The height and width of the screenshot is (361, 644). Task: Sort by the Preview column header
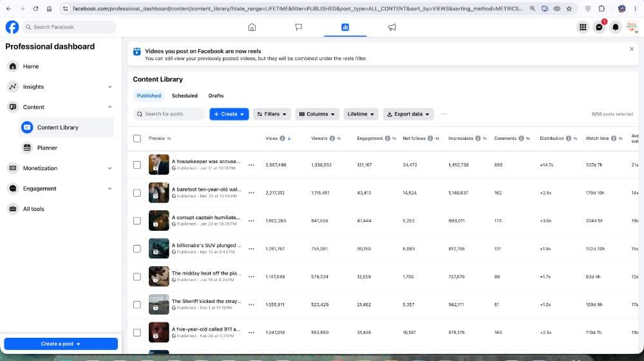click(156, 139)
